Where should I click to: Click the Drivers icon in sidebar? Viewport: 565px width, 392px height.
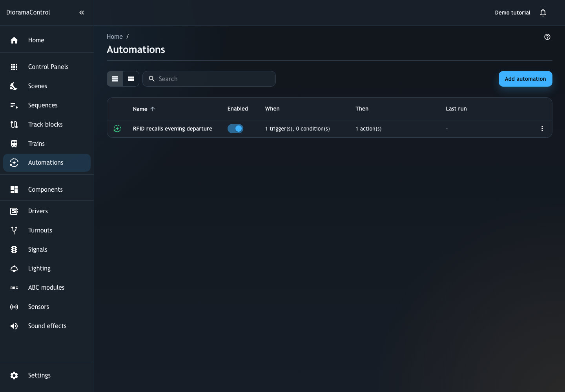tap(14, 211)
